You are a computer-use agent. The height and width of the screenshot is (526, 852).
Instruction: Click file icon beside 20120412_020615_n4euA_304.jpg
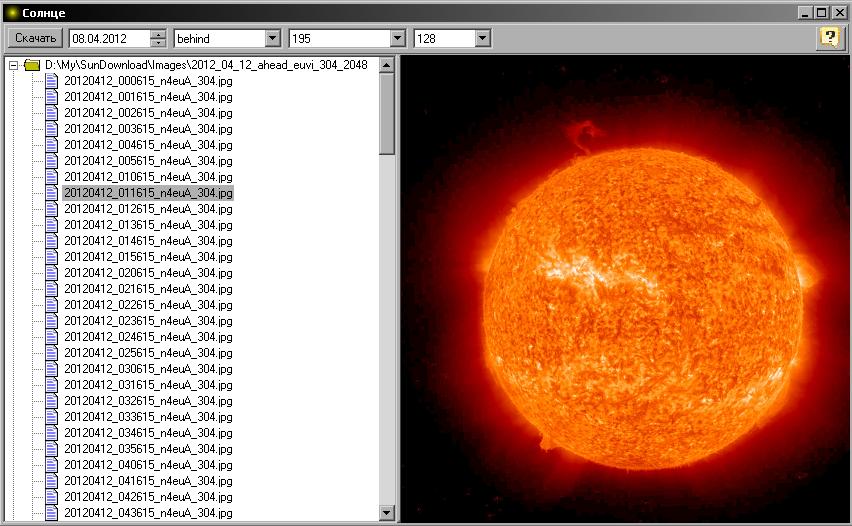coord(52,273)
